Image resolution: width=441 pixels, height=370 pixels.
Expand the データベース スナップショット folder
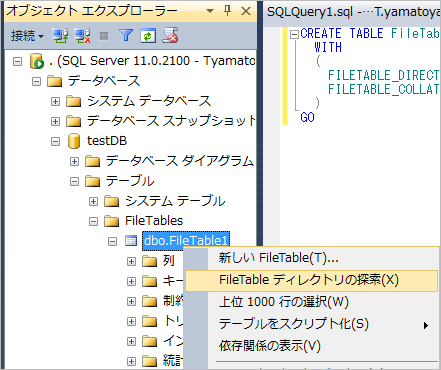(55, 121)
